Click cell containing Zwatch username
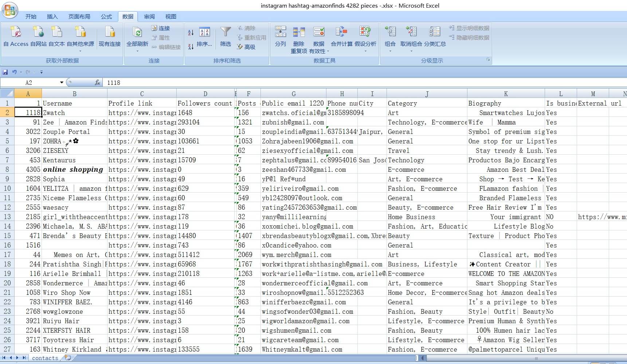This screenshot has width=627, height=364. click(74, 113)
